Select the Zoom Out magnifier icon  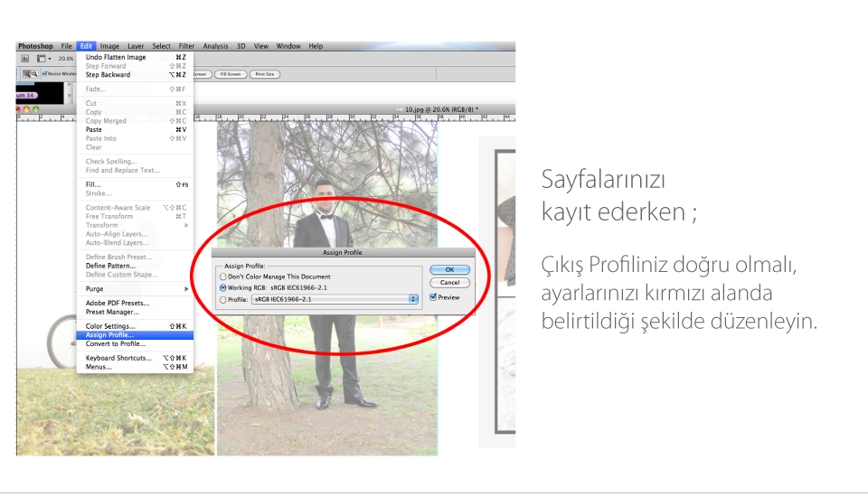tap(34, 73)
